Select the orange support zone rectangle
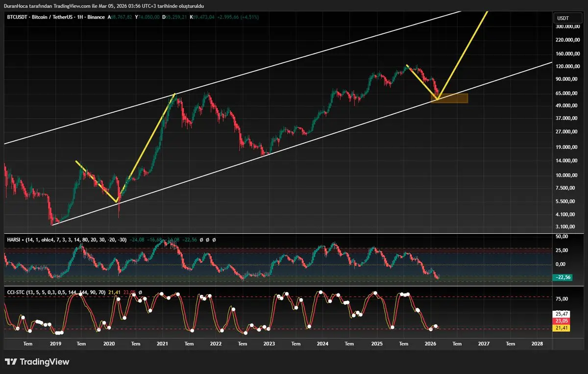 coord(449,98)
